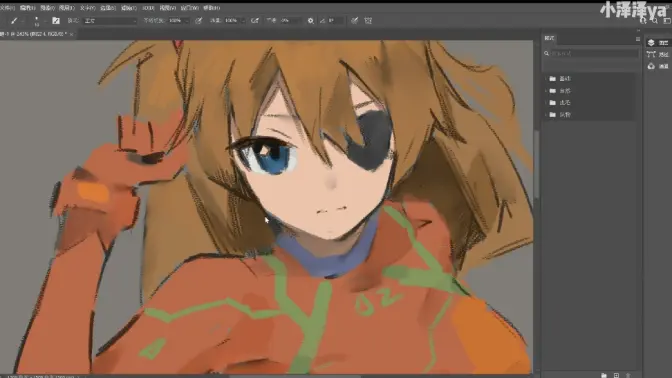Click the brush angle value field
672x378 pixels.
336,21
